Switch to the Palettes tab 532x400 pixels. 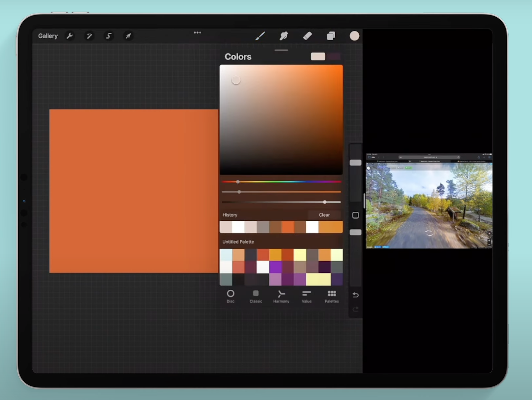coord(332,296)
